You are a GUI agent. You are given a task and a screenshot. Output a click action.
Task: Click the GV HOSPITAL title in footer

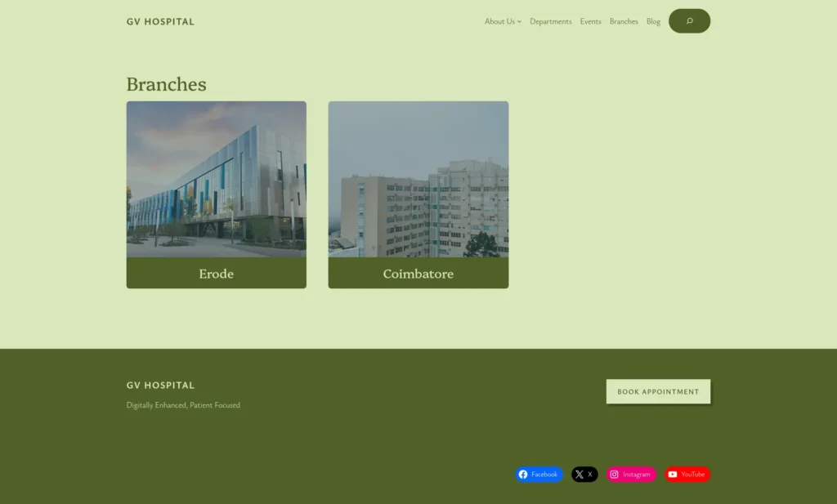[x=160, y=386]
